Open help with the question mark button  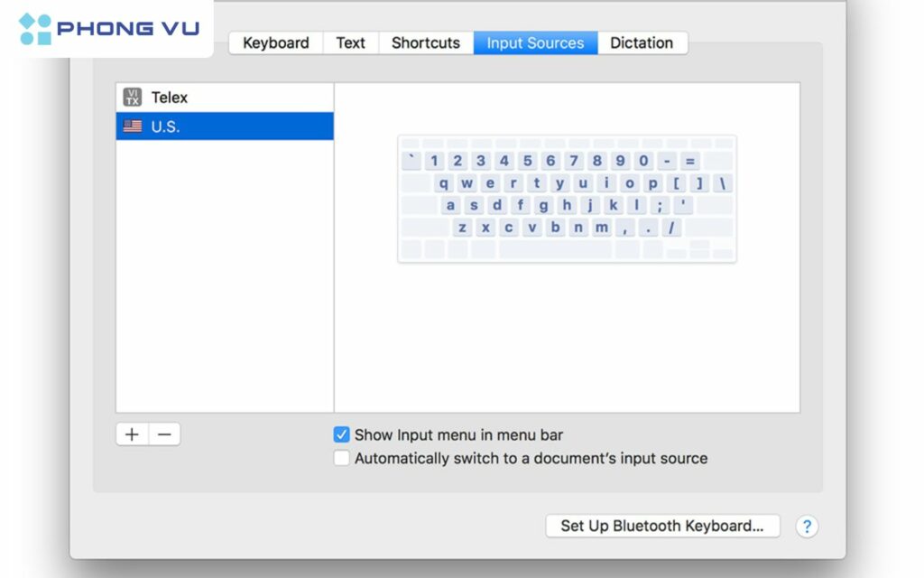coord(807,526)
